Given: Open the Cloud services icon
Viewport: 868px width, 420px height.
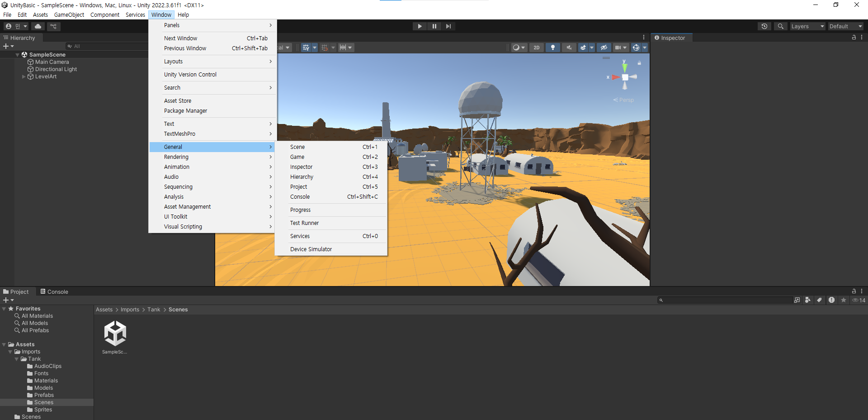Looking at the screenshot, I should (x=38, y=26).
